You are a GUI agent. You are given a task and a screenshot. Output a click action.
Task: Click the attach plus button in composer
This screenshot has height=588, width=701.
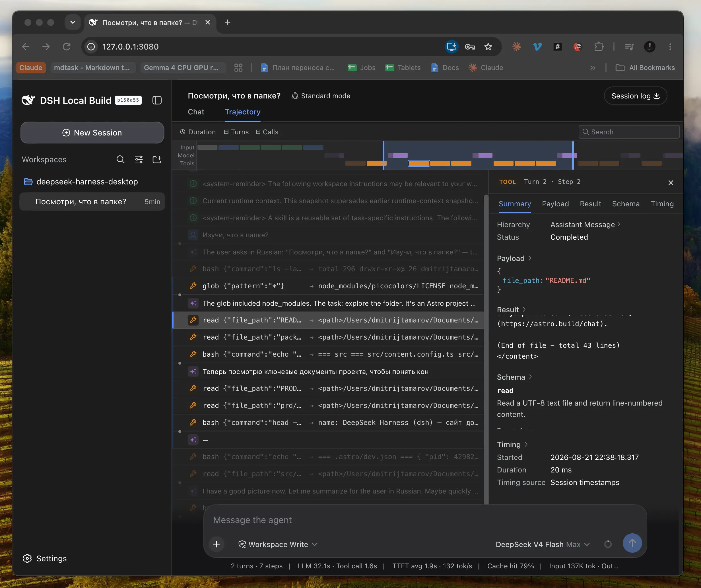click(216, 544)
